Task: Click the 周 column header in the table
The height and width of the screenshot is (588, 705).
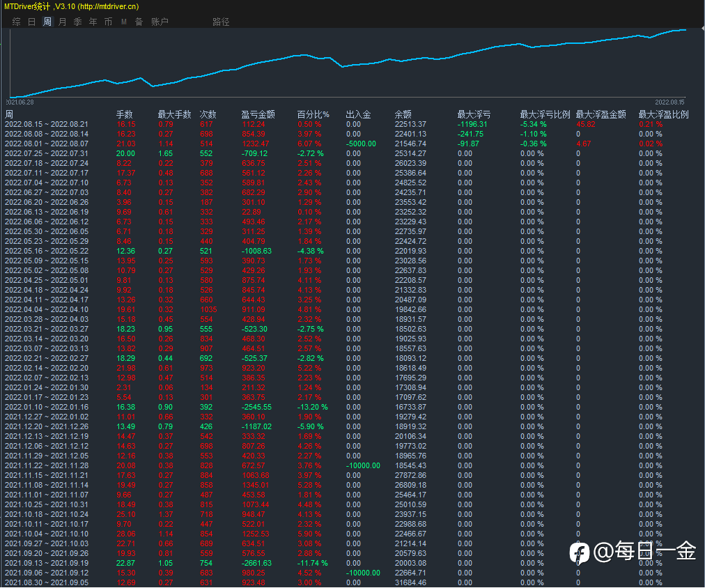Action: [9, 115]
